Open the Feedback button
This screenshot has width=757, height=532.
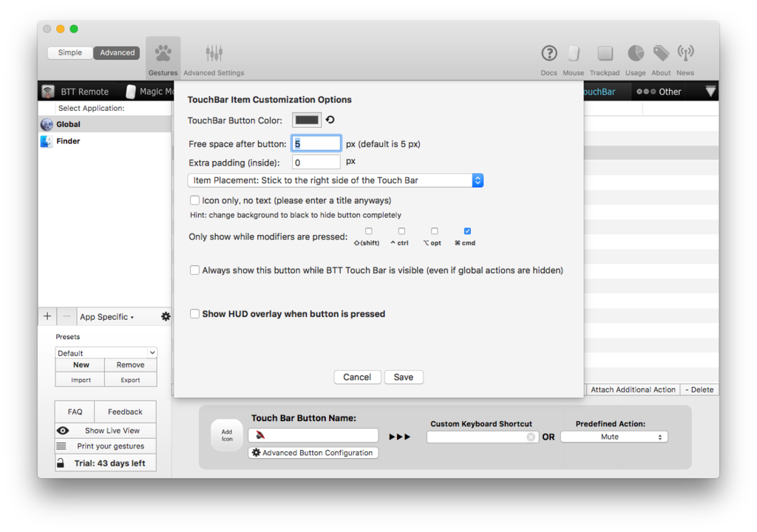(x=125, y=412)
